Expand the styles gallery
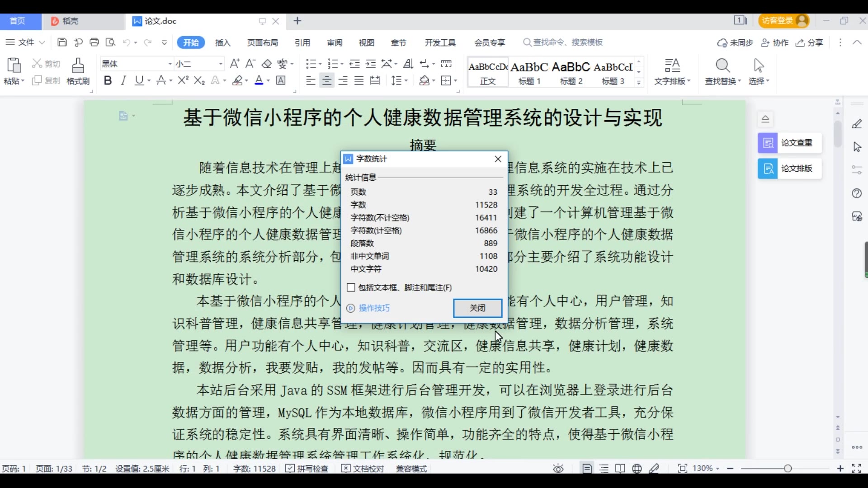868x488 pixels. [639, 82]
